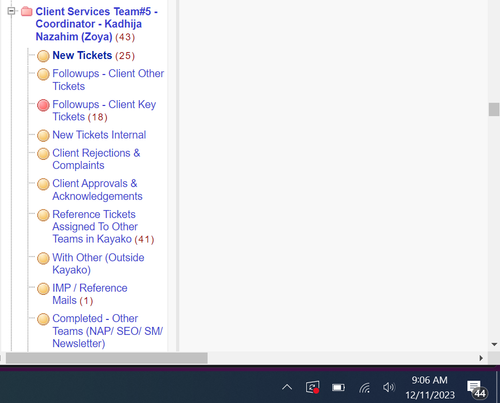
Task: Click the battery status icon in taskbar
Action: coord(338,387)
